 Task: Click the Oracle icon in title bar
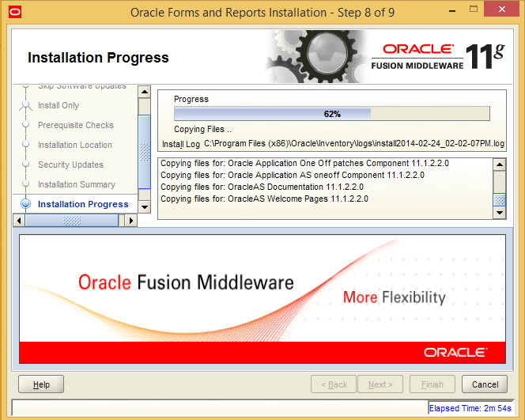pyautogui.click(x=15, y=13)
